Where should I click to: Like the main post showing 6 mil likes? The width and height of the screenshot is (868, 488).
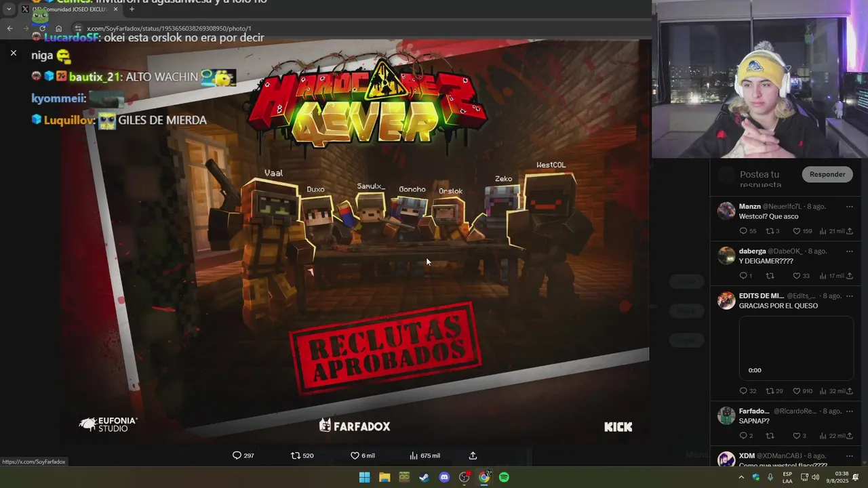[362, 455]
